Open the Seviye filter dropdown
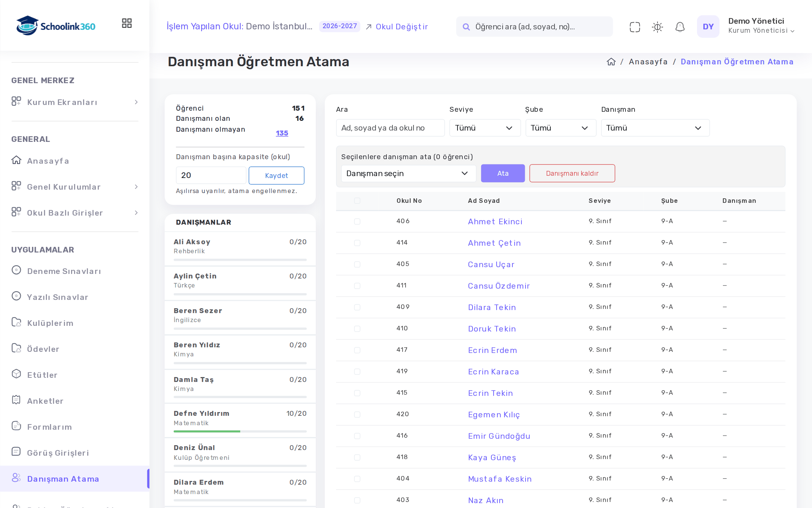812x508 pixels. point(485,128)
